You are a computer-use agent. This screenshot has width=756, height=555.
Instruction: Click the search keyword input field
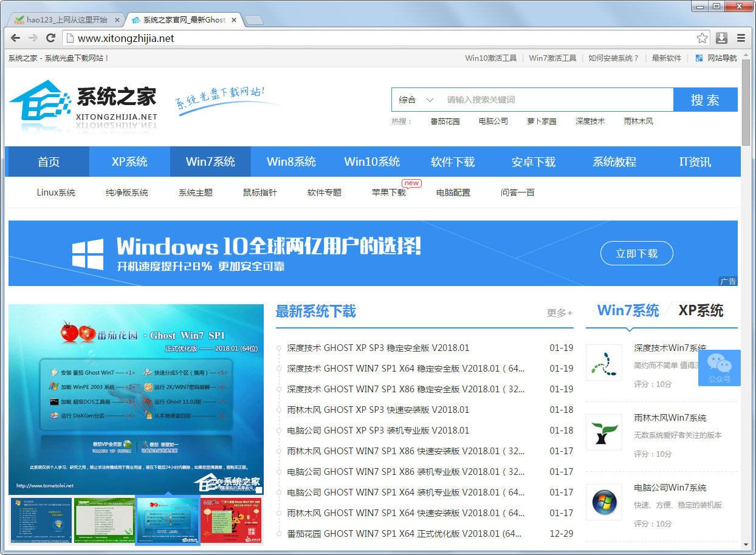[x=556, y=100]
